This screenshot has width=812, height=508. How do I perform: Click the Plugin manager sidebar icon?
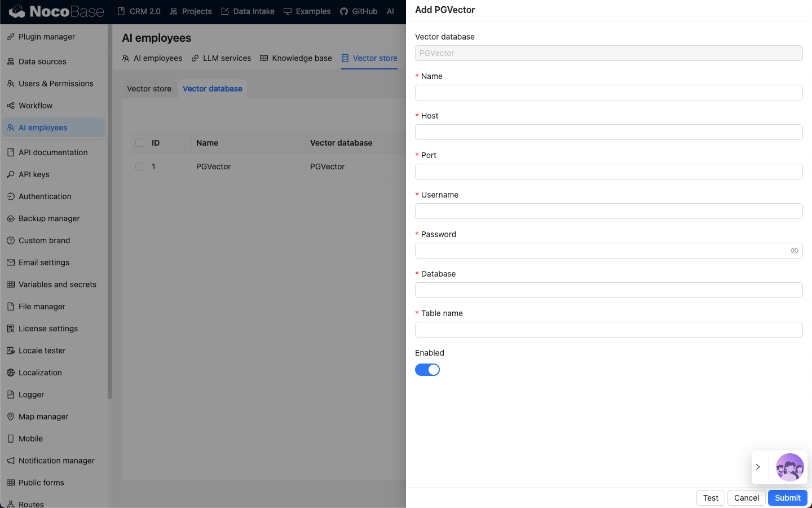tap(11, 37)
